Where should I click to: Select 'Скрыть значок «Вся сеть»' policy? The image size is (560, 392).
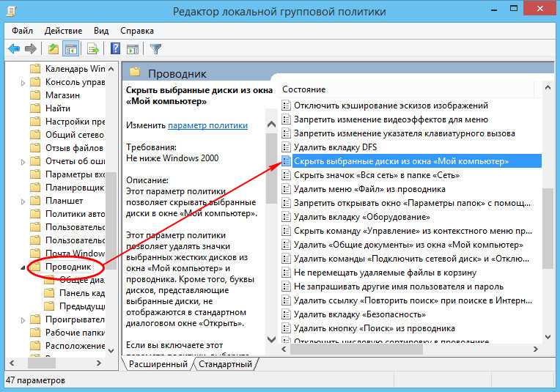pos(377,175)
